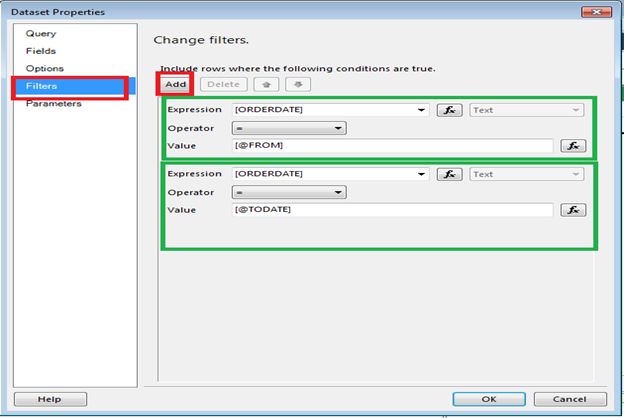The width and height of the screenshot is (624, 418).
Task: Open fx editor for the [@TODATE] value
Action: click(x=573, y=210)
